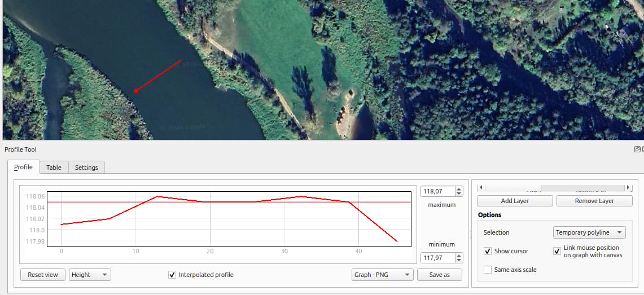Open the Temporary polyline selection dropdown
Viewport: 644px width, 295px height.
point(589,232)
